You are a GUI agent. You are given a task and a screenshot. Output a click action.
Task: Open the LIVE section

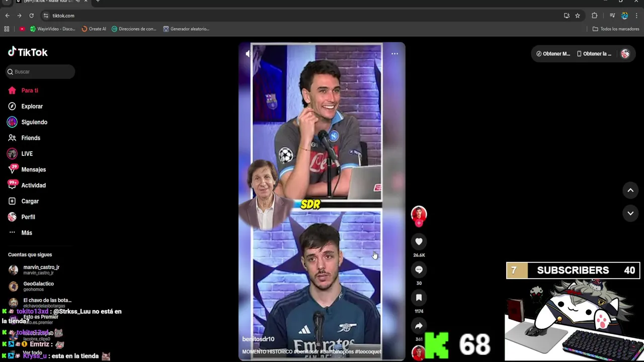click(x=20, y=154)
